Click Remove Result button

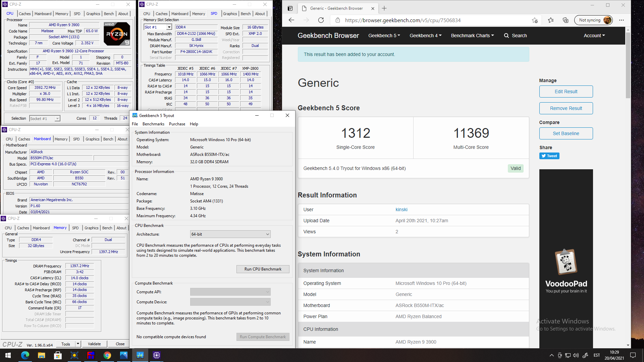[x=566, y=108]
